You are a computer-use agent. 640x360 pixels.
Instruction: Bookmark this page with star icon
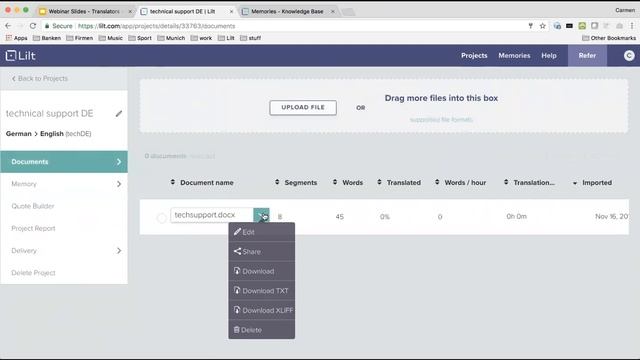542,26
